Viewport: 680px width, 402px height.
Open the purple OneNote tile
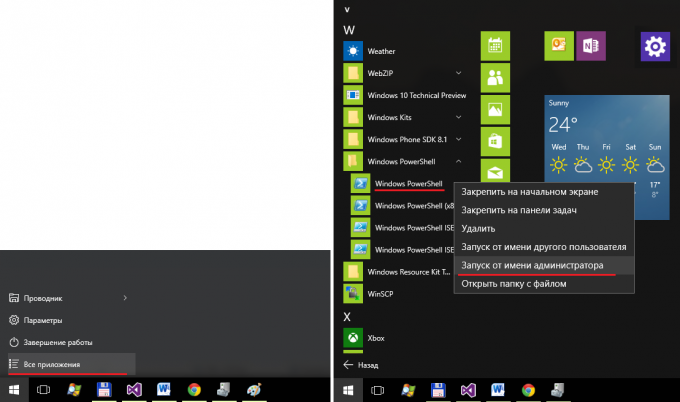[591, 46]
